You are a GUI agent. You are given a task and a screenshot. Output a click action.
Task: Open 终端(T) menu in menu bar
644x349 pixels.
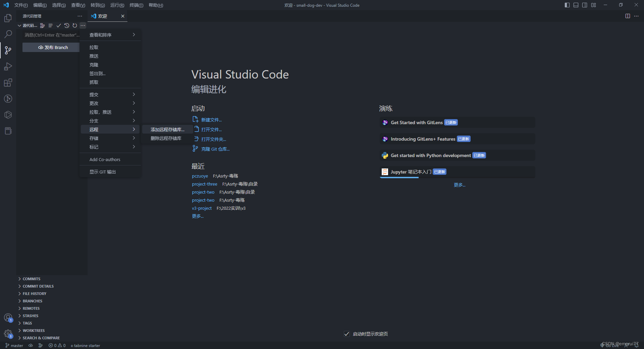tap(137, 5)
